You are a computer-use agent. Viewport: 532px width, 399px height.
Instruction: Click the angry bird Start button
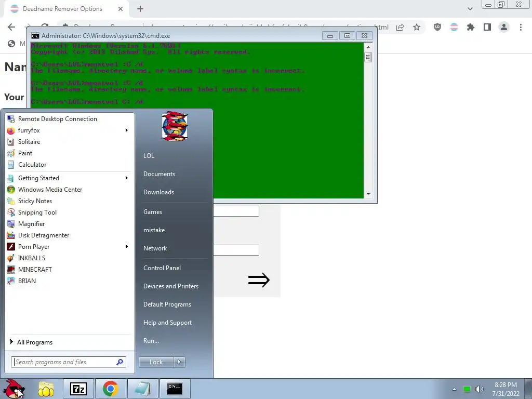click(14, 389)
